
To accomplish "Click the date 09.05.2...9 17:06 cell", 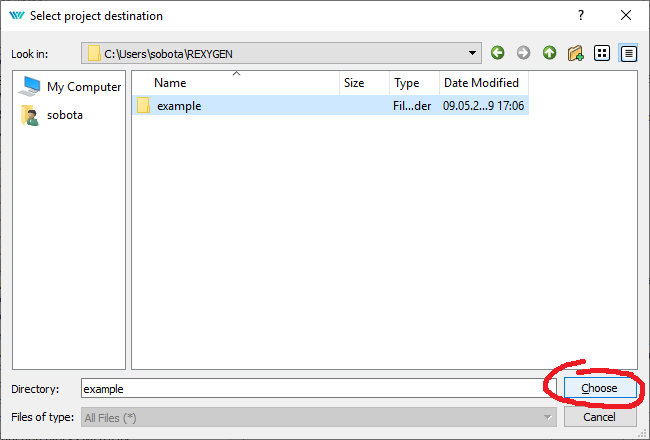I will point(483,106).
